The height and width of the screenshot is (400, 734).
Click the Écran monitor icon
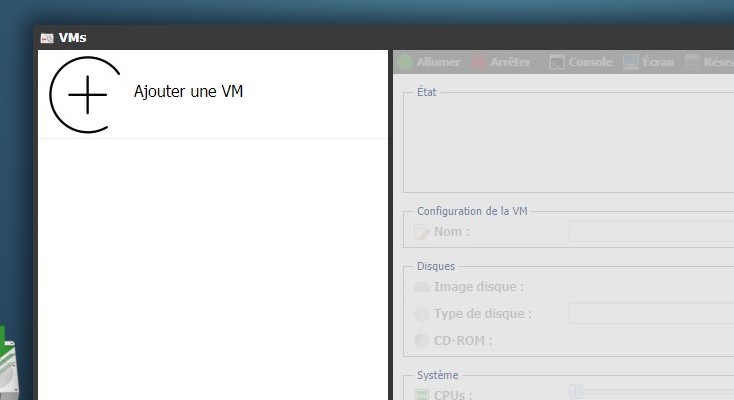pyautogui.click(x=631, y=62)
